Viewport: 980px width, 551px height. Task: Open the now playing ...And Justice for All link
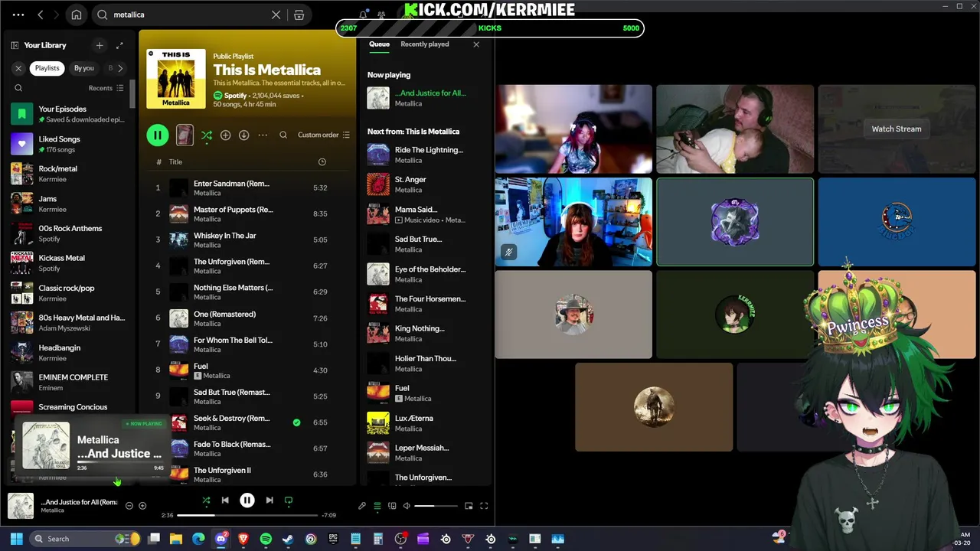click(x=430, y=93)
